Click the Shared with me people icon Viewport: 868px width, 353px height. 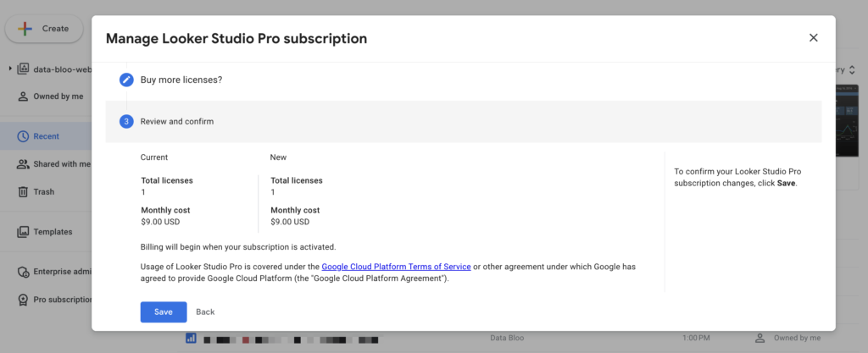(23, 164)
